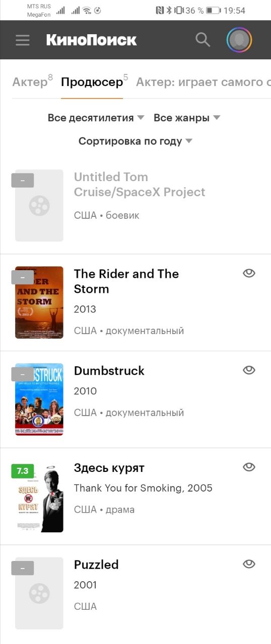This screenshot has width=271, height=644.
Task: Tap the 7.3 rating badge
Action: [22, 471]
